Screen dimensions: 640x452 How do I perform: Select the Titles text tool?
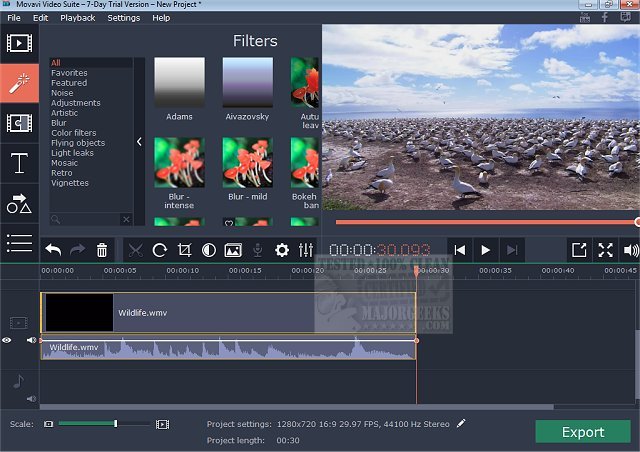(x=19, y=164)
